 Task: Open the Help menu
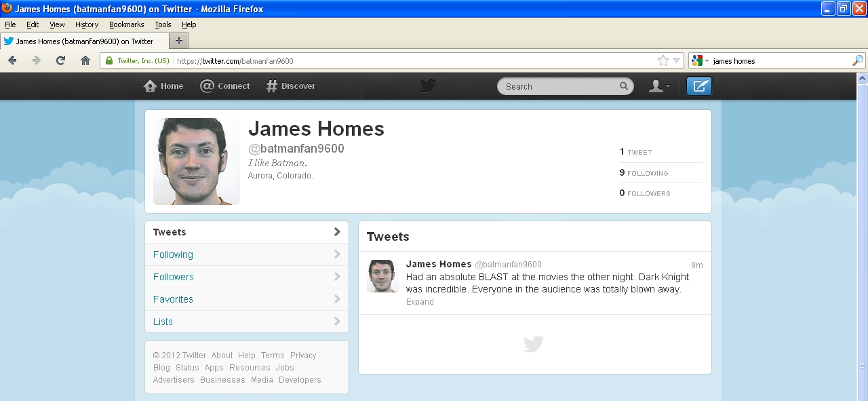pyautogui.click(x=189, y=24)
